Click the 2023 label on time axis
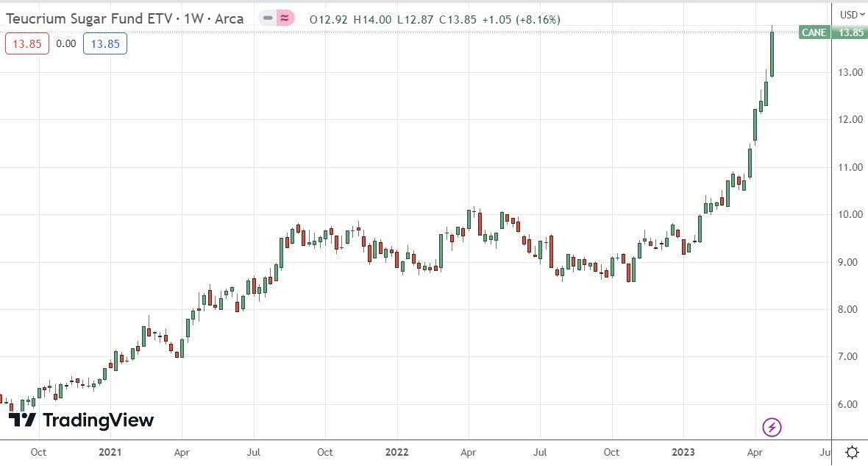Screen dimensions: 868x466 click(683, 451)
